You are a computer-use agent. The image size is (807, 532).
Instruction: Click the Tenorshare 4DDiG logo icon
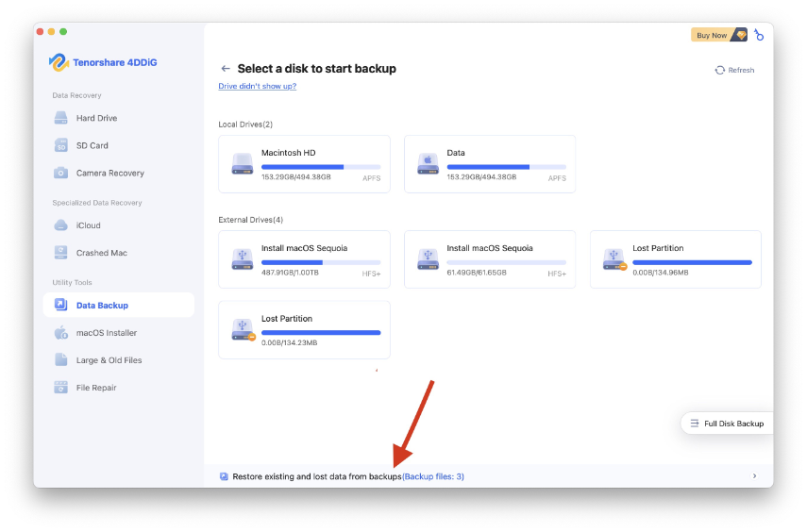[59, 62]
